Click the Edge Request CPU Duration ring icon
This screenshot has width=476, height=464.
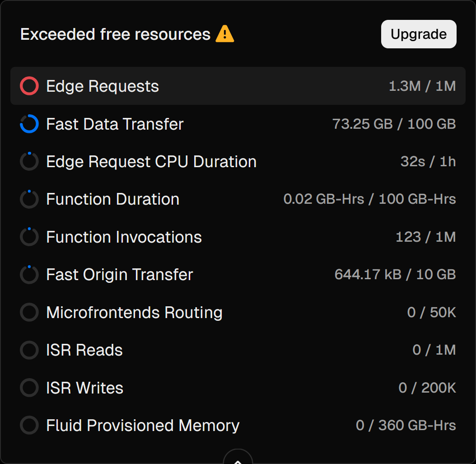pos(29,161)
